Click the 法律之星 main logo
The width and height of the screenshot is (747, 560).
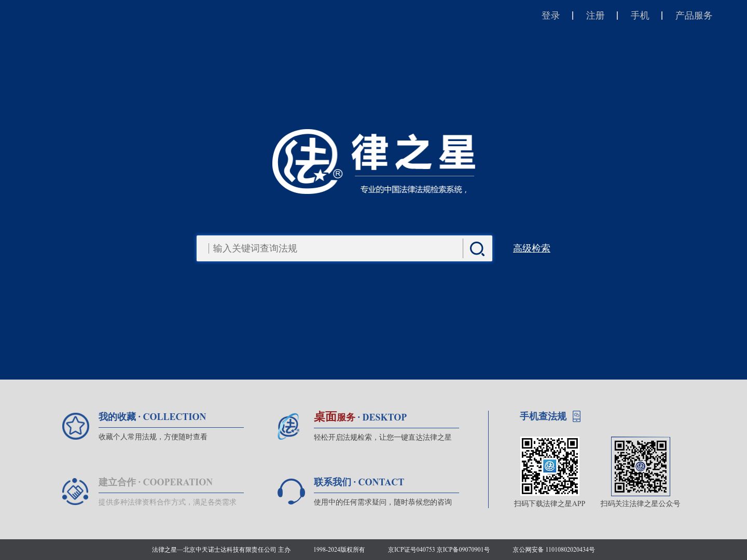[374, 161]
